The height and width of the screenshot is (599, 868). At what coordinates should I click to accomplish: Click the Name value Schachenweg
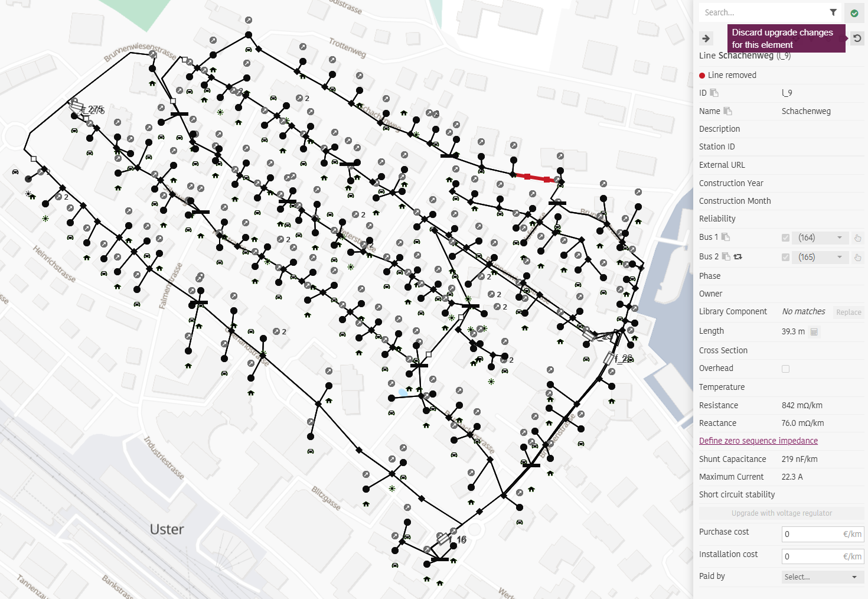(x=806, y=111)
